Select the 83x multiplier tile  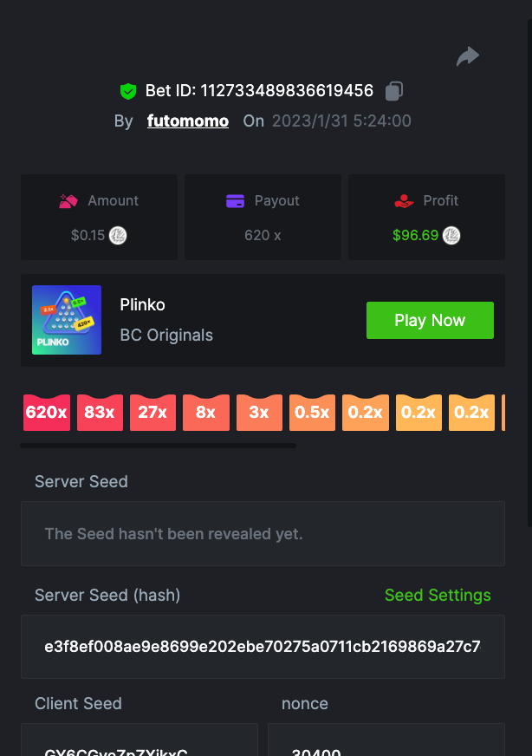[x=100, y=413]
